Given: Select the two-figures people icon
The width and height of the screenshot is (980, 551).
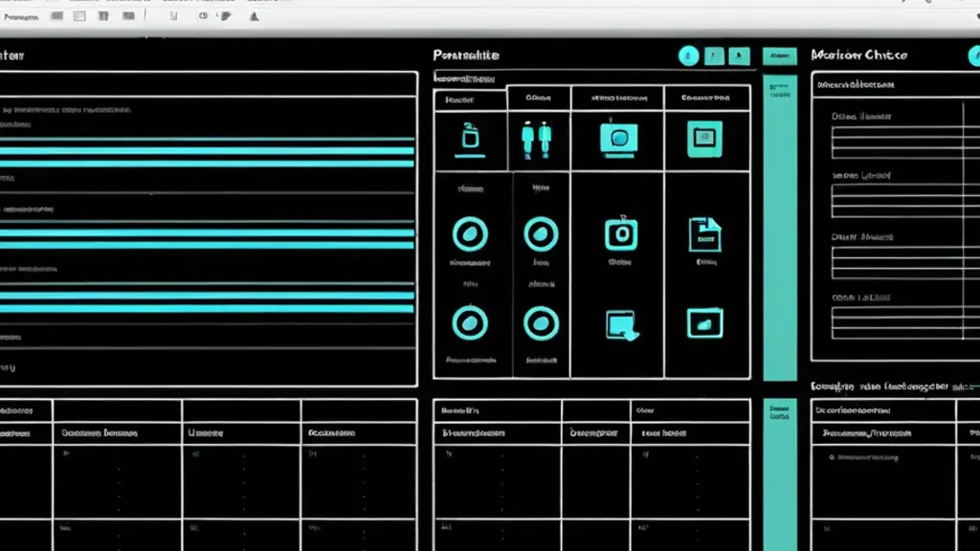Looking at the screenshot, I should (x=537, y=140).
